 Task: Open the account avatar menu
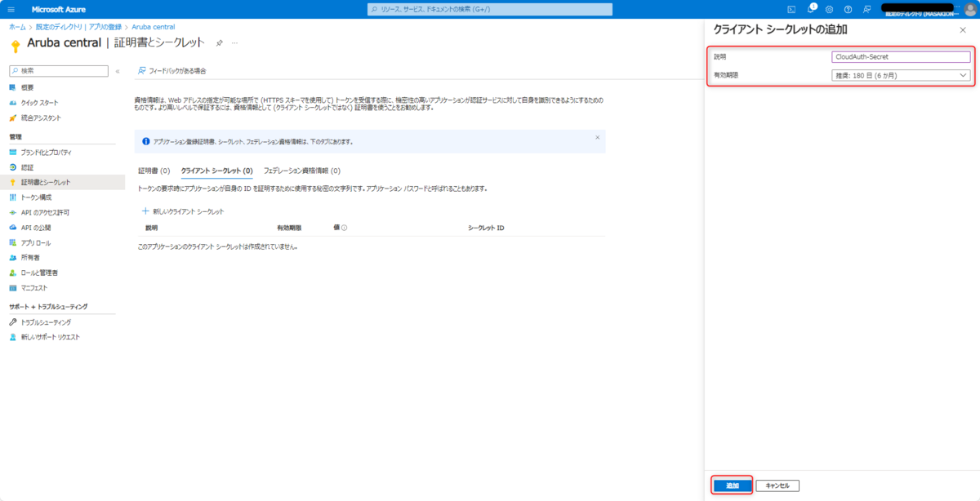[969, 9]
